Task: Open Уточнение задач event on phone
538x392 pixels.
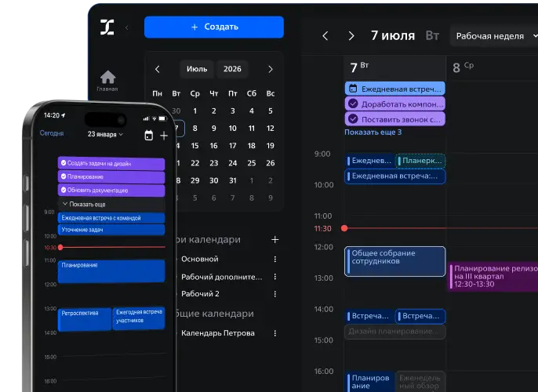Action: coord(111,230)
